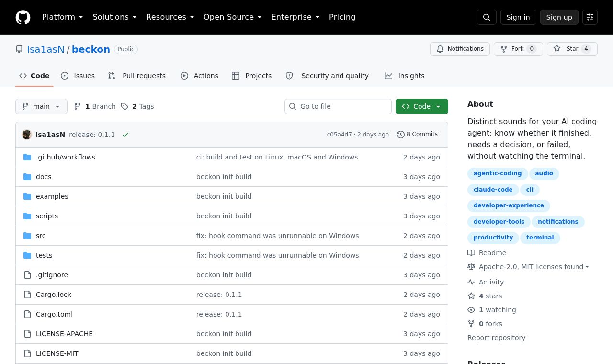Switch to the Pull requests tab
The image size is (613, 364).
tap(137, 76)
